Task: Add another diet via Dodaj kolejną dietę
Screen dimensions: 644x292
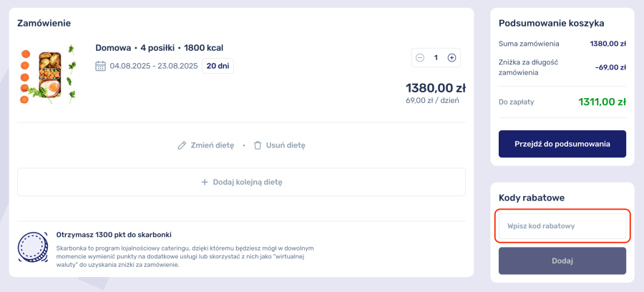Action: [242, 182]
